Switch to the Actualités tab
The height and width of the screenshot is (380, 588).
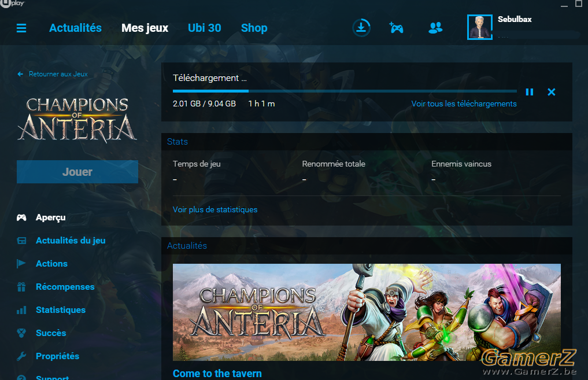point(75,28)
